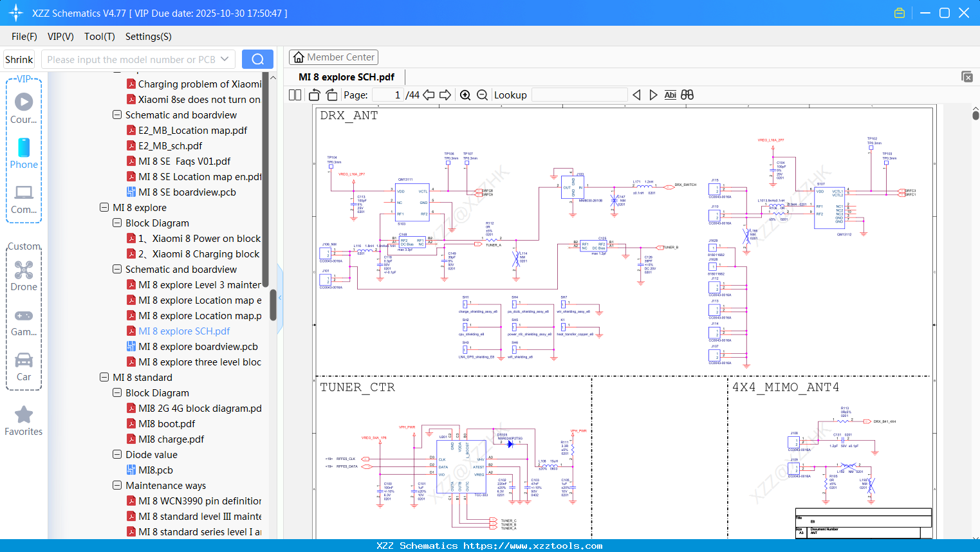Image resolution: width=980 pixels, height=552 pixels.
Task: Go to the next page arrow
Action: (x=445, y=95)
